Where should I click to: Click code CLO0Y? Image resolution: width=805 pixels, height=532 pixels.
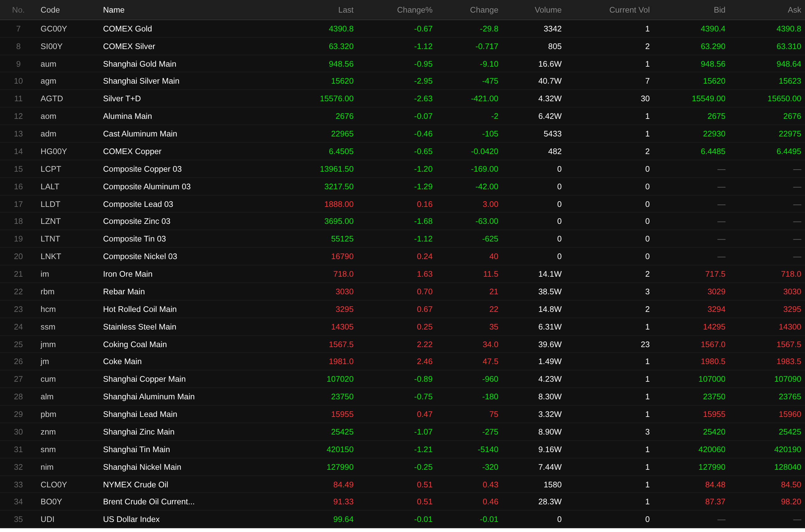pyautogui.click(x=53, y=485)
